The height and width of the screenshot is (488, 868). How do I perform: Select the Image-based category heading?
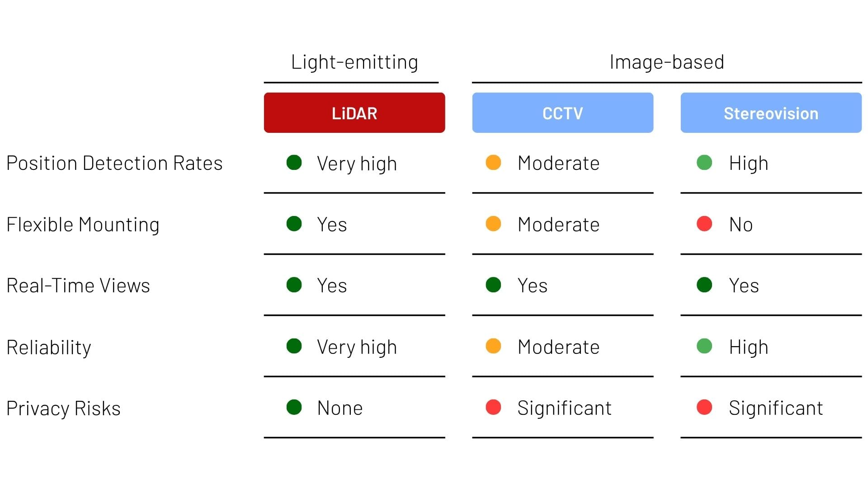pyautogui.click(x=667, y=62)
